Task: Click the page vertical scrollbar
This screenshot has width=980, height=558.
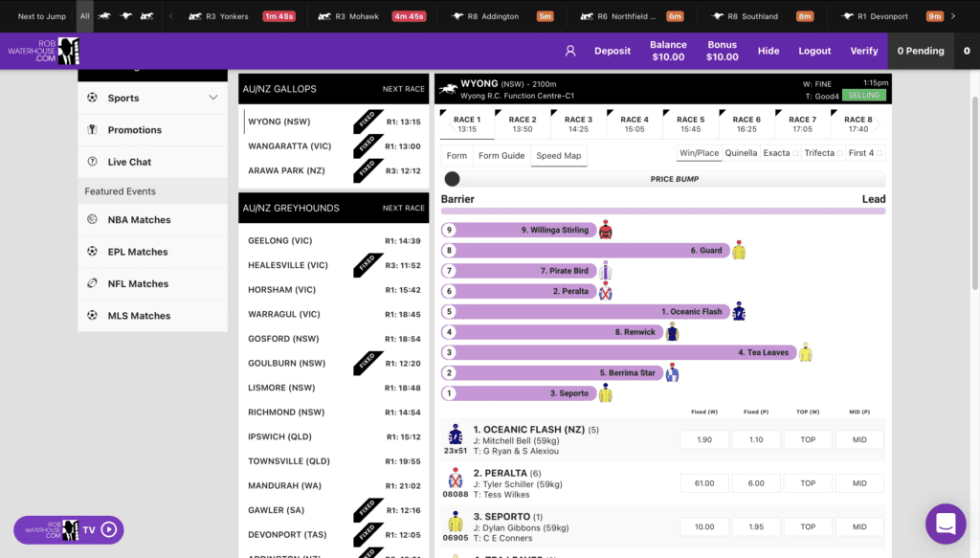Action: click(x=975, y=192)
